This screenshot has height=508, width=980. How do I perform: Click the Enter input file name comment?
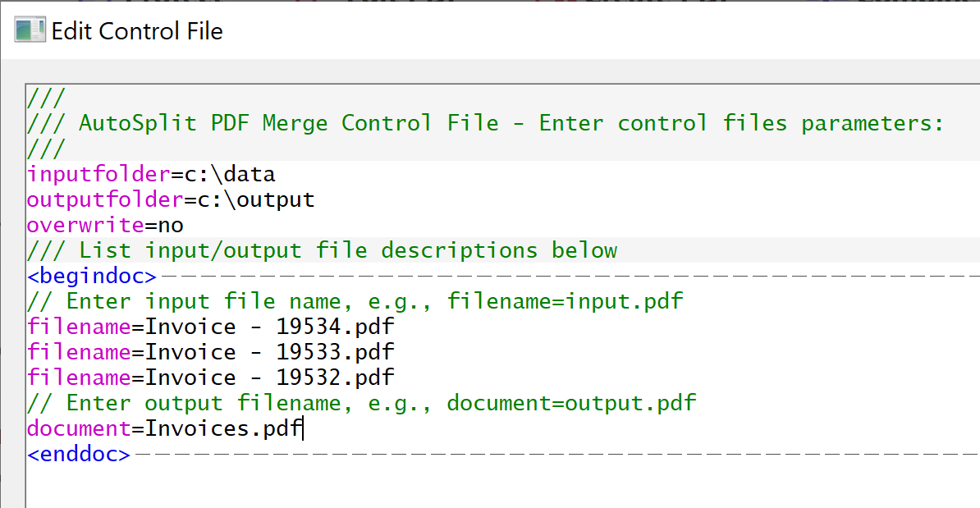pos(355,301)
